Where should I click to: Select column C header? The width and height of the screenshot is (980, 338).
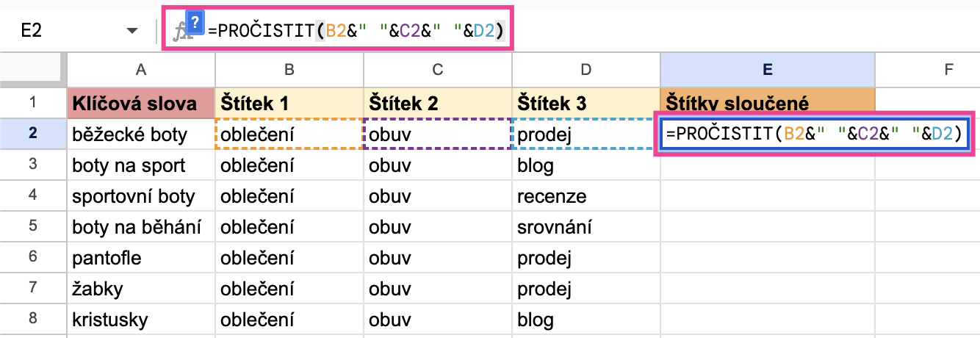(x=438, y=70)
